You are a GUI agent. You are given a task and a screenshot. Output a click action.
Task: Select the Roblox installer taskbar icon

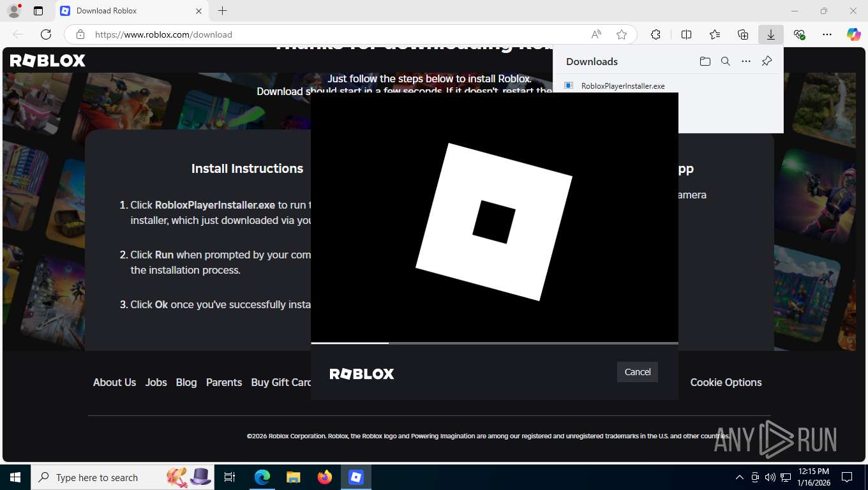355,477
